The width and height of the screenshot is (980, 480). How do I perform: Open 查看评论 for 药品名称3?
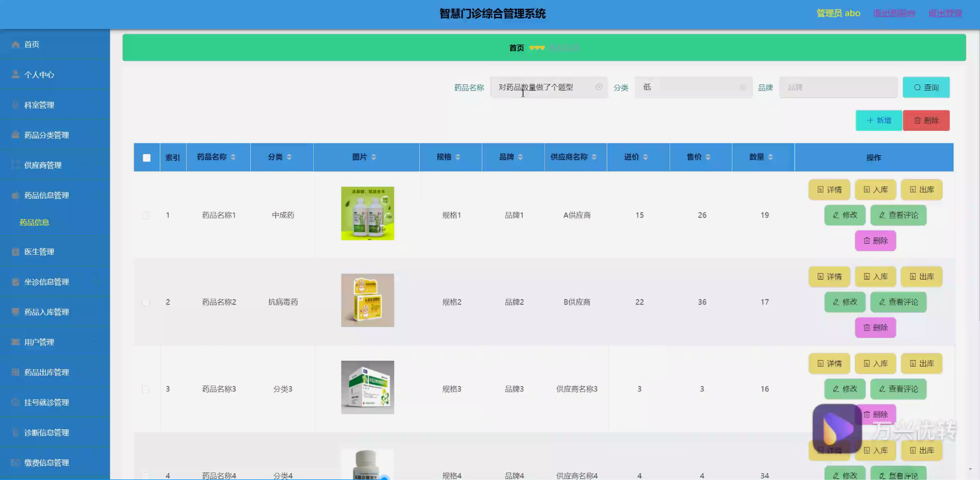(x=898, y=389)
